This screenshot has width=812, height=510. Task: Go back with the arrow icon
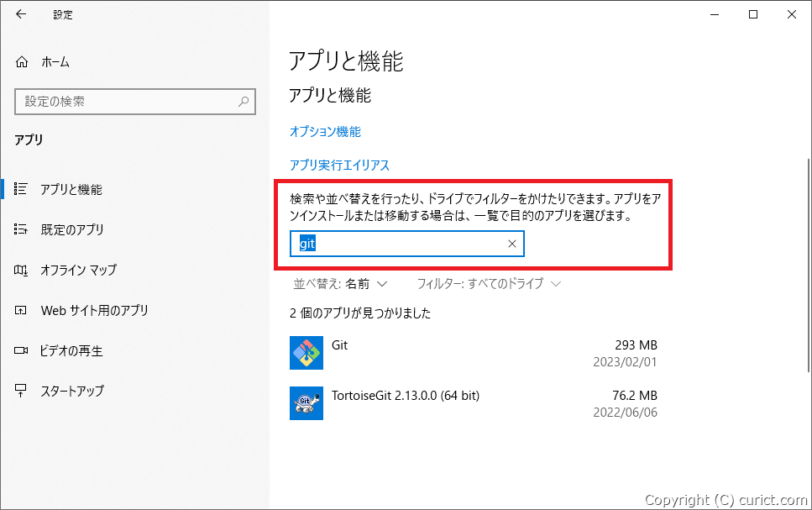click(21, 14)
